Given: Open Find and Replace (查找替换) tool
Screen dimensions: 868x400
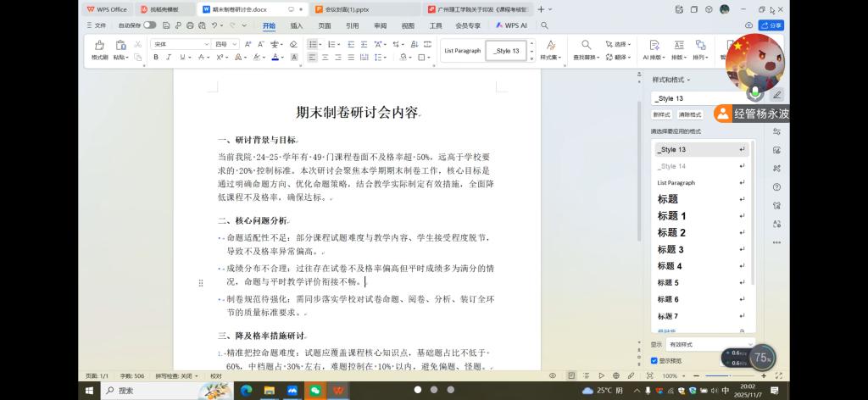Looking at the screenshot, I should click(586, 49).
